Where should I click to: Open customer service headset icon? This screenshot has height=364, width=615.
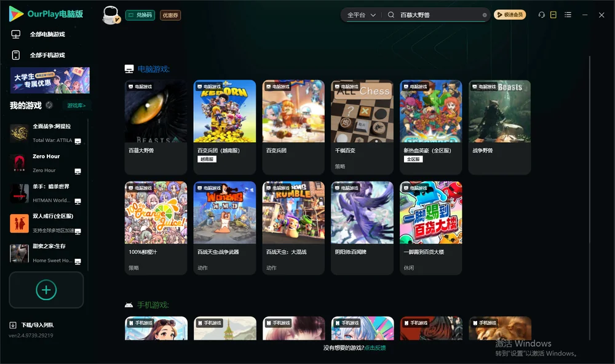542,15
